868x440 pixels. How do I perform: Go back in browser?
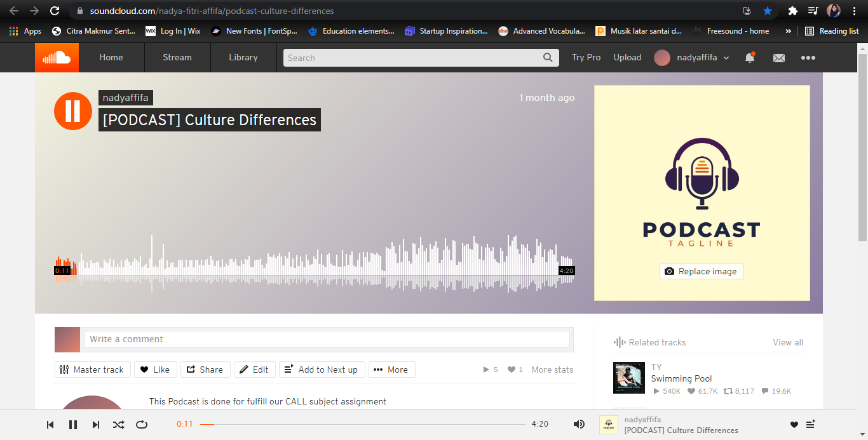tap(14, 11)
